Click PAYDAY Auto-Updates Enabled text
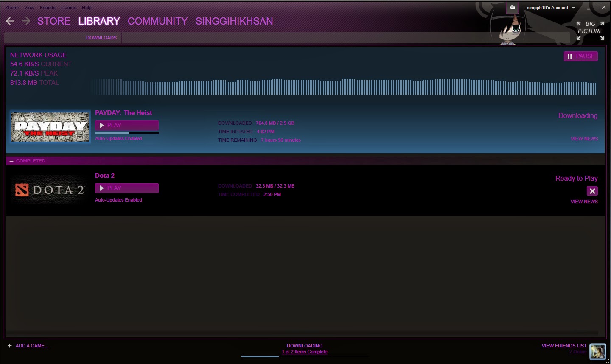Viewport: 611px width, 364px height. (118, 138)
